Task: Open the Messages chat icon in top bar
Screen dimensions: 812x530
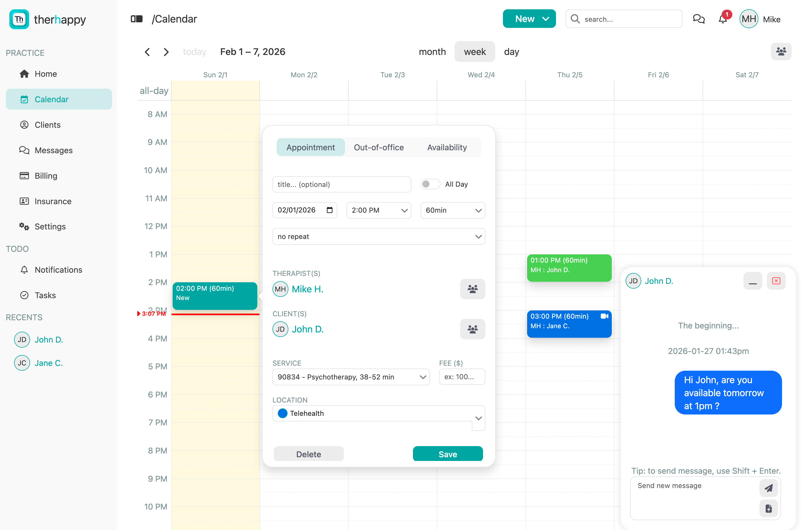Action: pyautogui.click(x=699, y=19)
